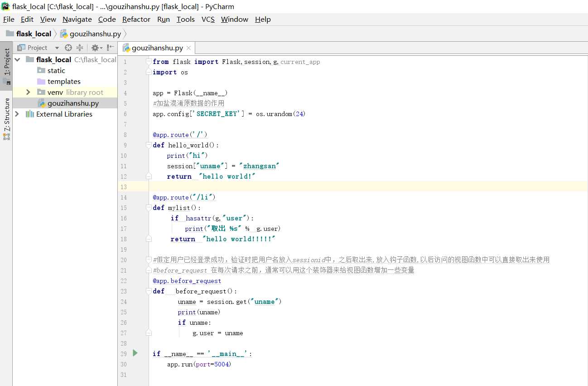The image size is (588, 386).
Task: Click @app.before_request decorator on line 22
Action: pyautogui.click(x=187, y=280)
